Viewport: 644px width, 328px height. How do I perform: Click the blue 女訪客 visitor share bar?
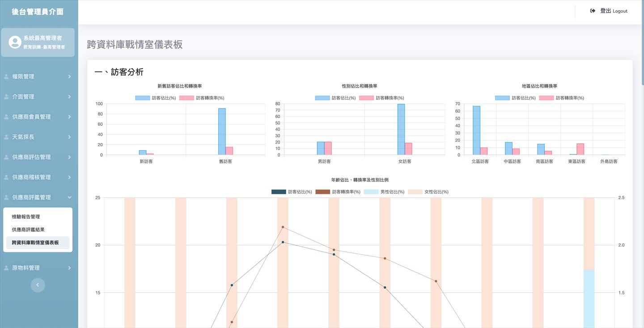401,130
